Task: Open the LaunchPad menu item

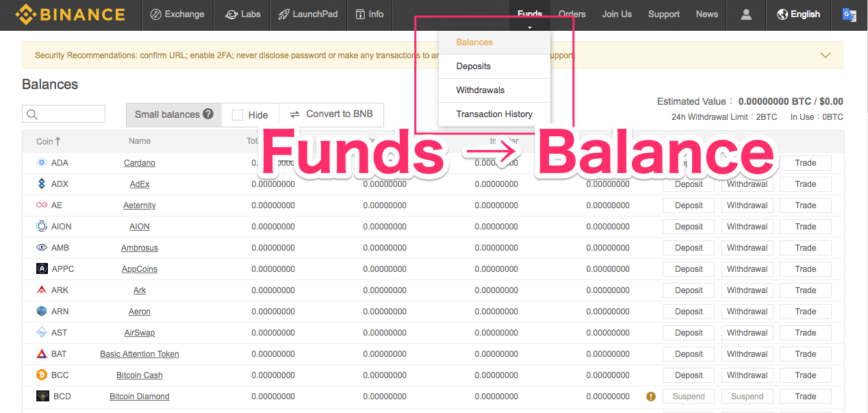Action: [308, 14]
